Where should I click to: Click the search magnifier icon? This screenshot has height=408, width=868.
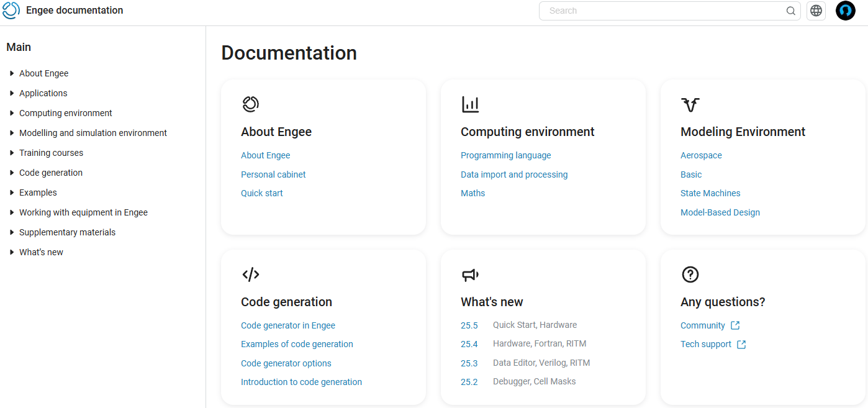click(x=790, y=11)
